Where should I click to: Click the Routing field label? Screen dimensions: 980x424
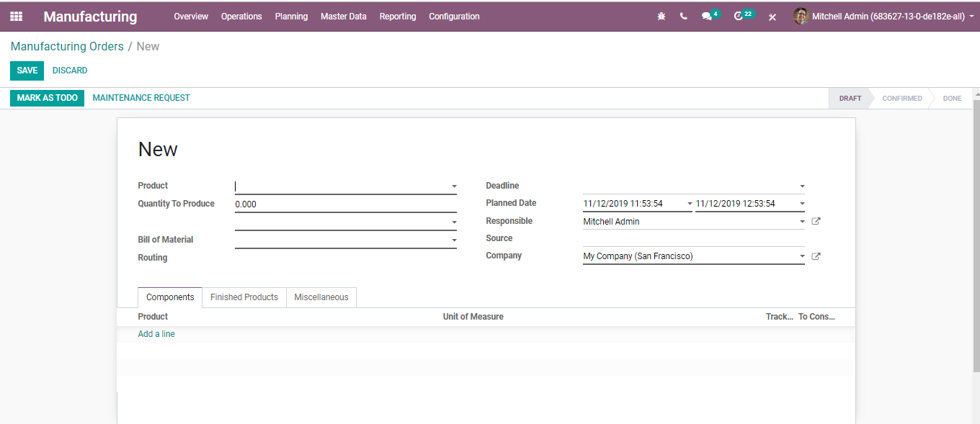tap(153, 258)
